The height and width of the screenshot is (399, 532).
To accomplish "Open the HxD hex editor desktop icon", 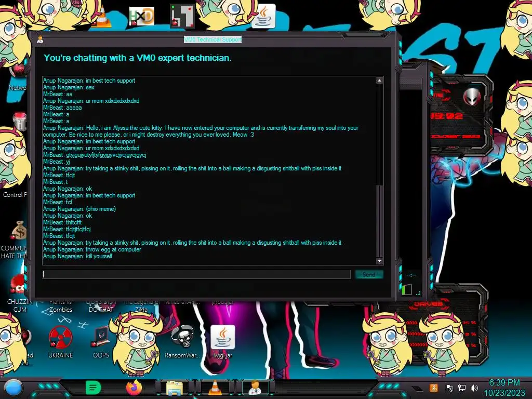I will point(142,16).
